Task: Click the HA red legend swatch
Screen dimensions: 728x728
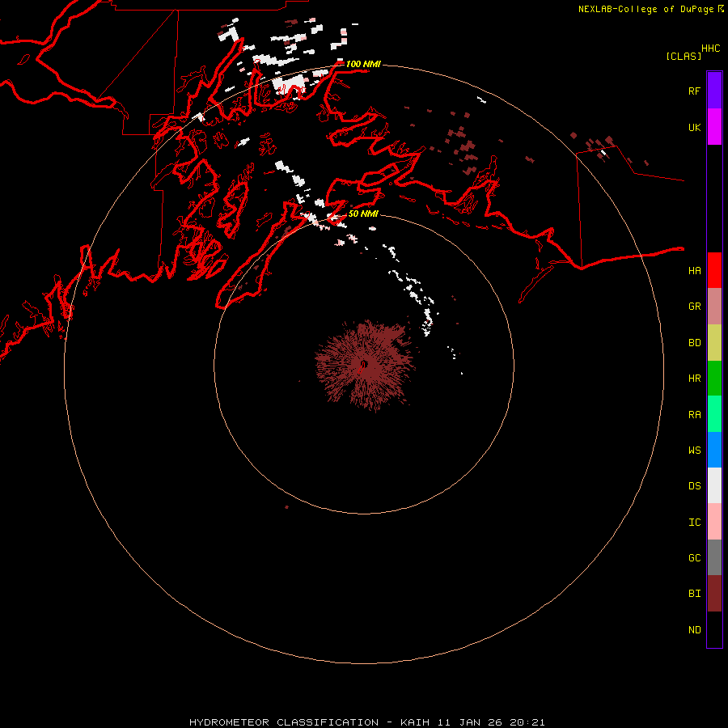Action: (x=714, y=270)
